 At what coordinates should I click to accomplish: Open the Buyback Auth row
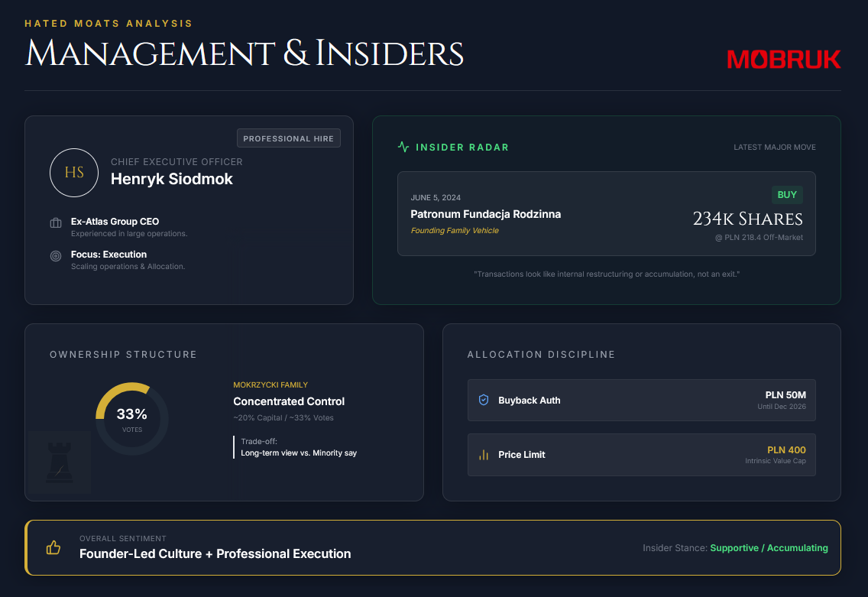pyautogui.click(x=642, y=401)
